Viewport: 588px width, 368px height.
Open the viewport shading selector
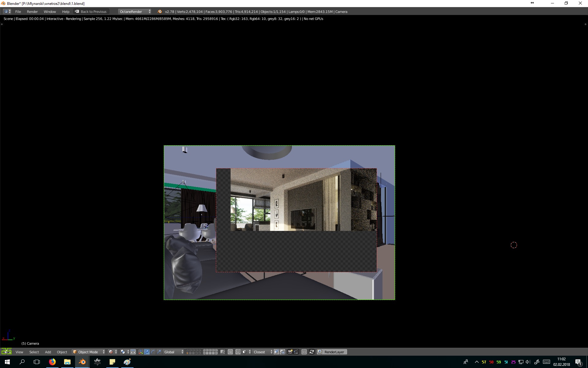tap(112, 352)
